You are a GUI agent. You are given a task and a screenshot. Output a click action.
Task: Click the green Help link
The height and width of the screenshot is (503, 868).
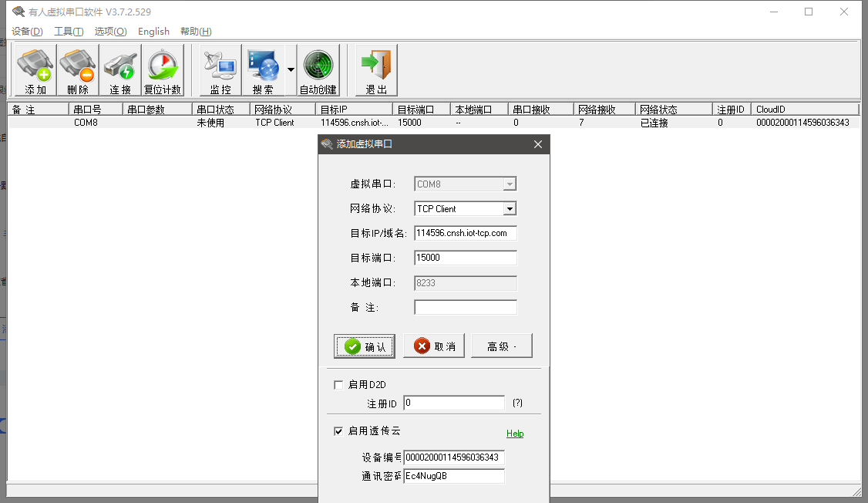[x=515, y=434]
